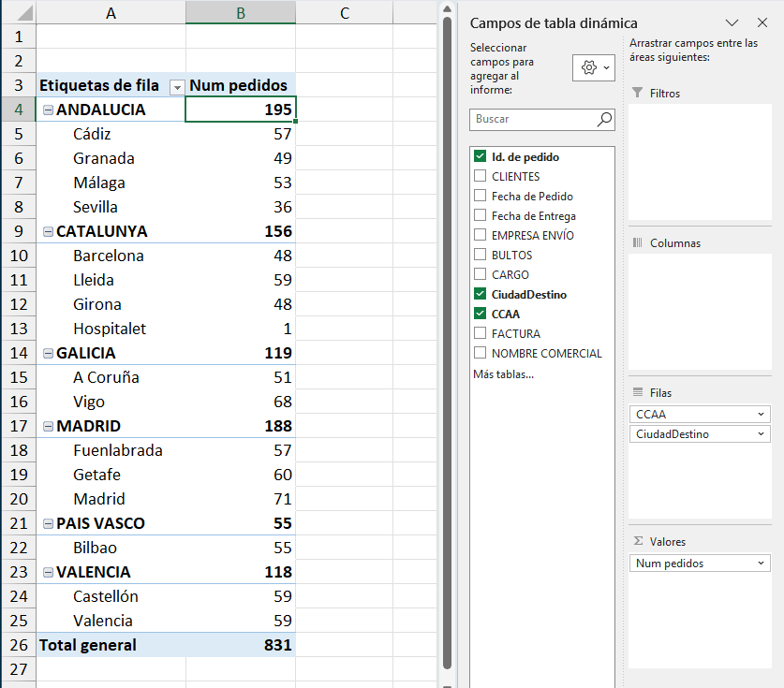Open the task pane options chevron
The height and width of the screenshot is (688, 784).
click(x=732, y=22)
